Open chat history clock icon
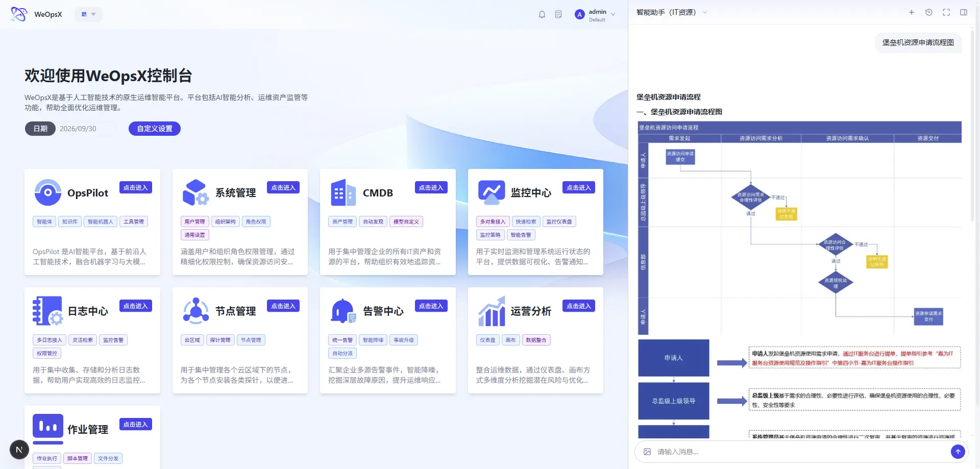Image resolution: width=980 pixels, height=469 pixels. (929, 12)
